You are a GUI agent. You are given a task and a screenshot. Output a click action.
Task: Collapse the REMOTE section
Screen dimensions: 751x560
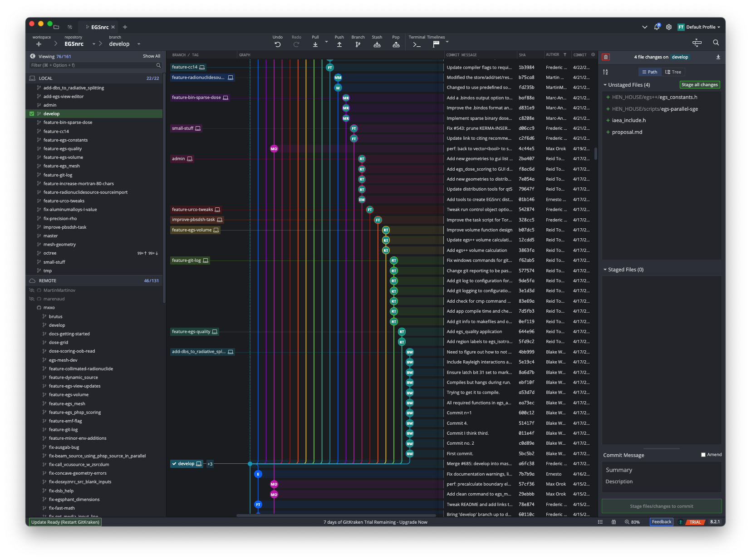(94, 281)
